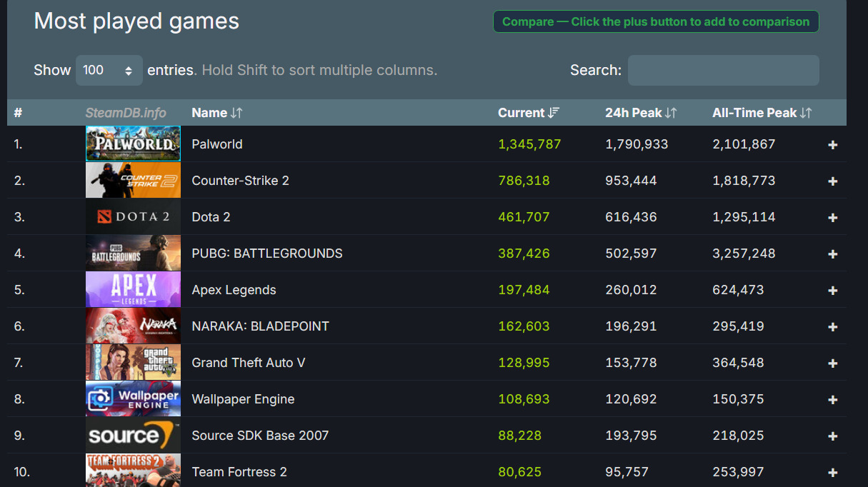Viewport: 868px width, 487px height.
Task: Add Apex Legends using its plus icon
Action: click(x=832, y=291)
